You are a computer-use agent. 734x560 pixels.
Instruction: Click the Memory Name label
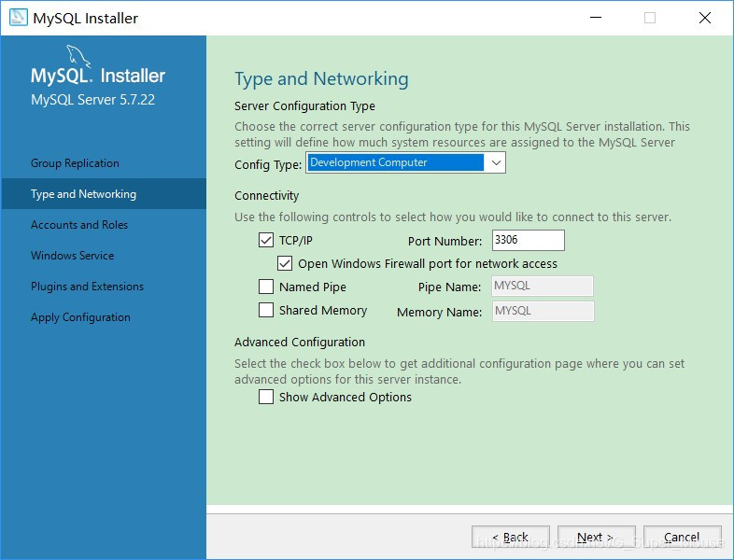[x=439, y=312]
